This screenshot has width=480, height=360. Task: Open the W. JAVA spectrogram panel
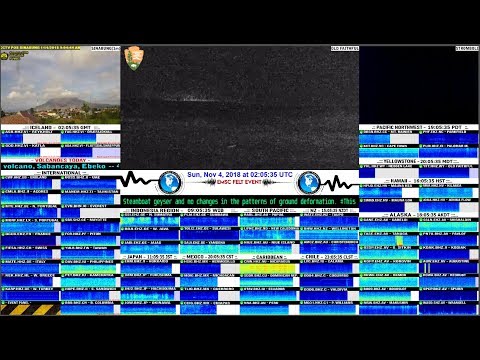click(150, 234)
